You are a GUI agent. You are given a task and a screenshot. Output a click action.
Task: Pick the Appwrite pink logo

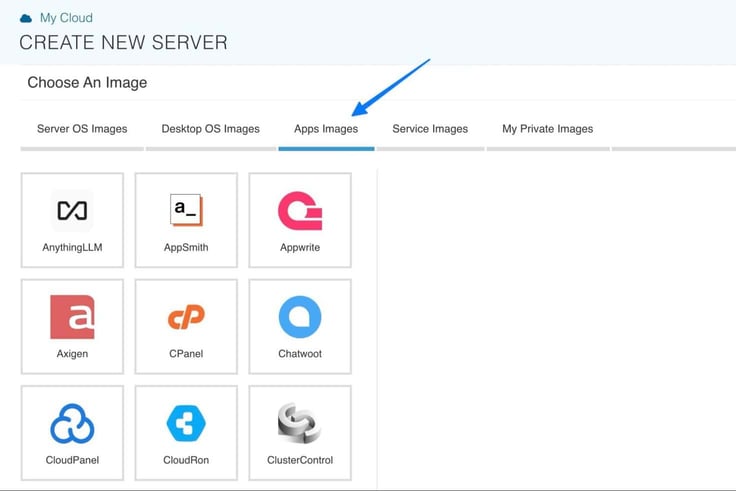point(300,211)
